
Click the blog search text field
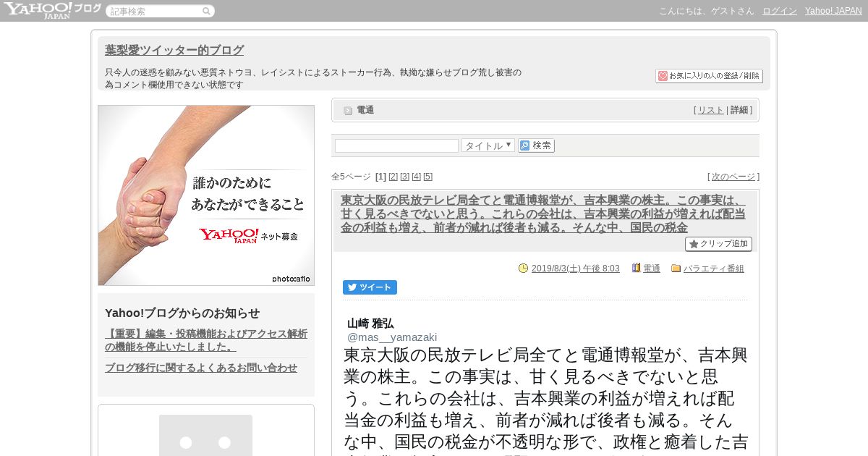click(396, 145)
